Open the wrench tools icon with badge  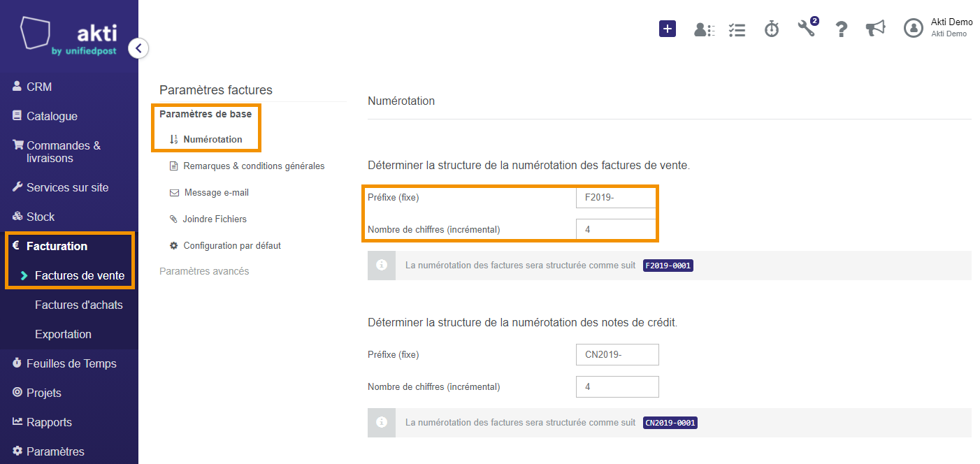click(807, 27)
